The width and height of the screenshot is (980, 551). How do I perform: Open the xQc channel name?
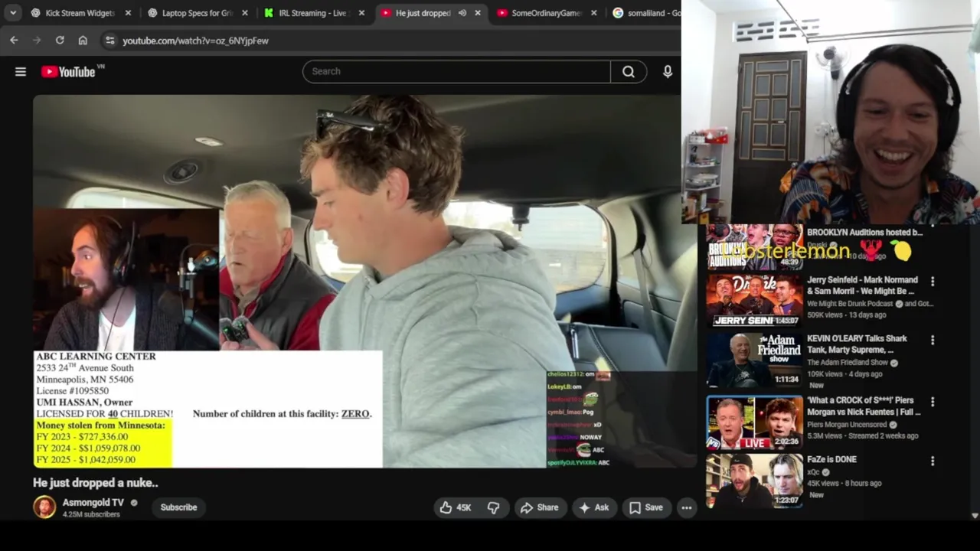pyautogui.click(x=812, y=471)
